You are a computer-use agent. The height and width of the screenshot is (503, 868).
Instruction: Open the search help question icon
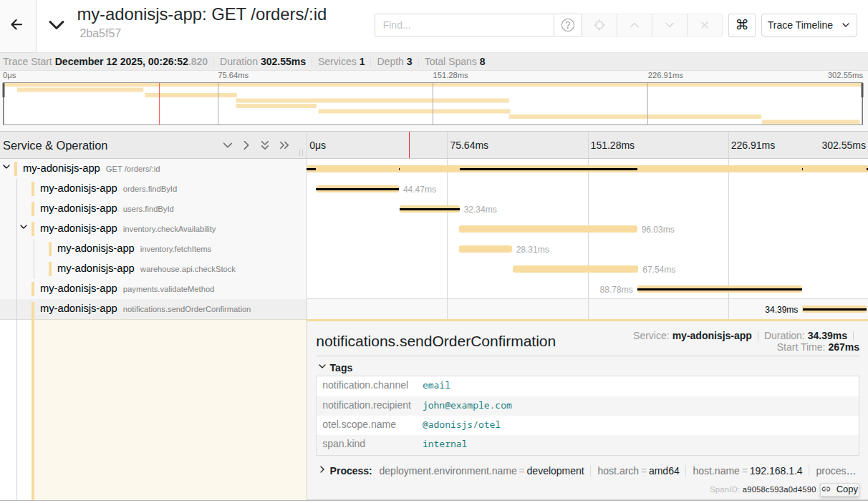[567, 25]
